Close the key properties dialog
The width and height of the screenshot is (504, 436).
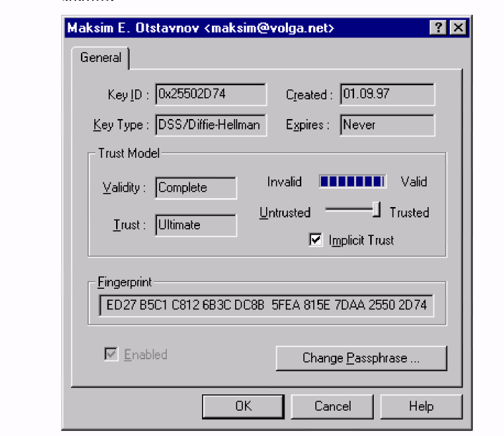pyautogui.click(x=458, y=27)
